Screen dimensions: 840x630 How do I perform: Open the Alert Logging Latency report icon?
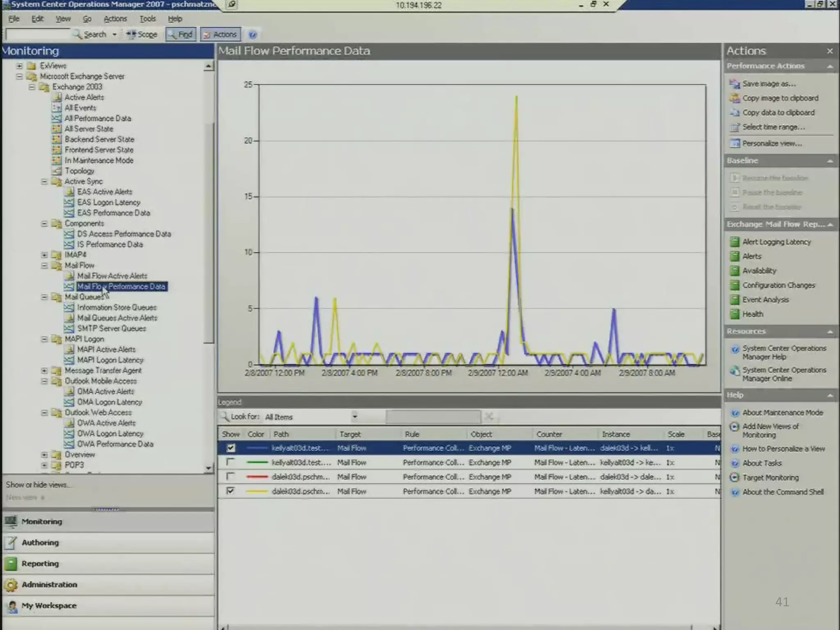[734, 242]
